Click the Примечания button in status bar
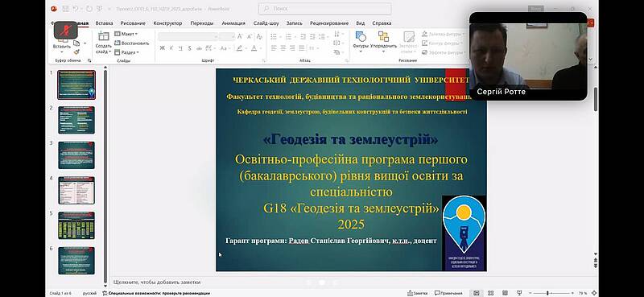Screen dimensions: 644x297 448,293
